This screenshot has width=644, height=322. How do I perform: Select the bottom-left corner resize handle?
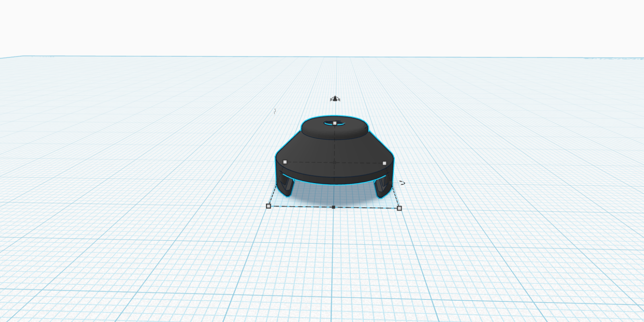click(268, 206)
